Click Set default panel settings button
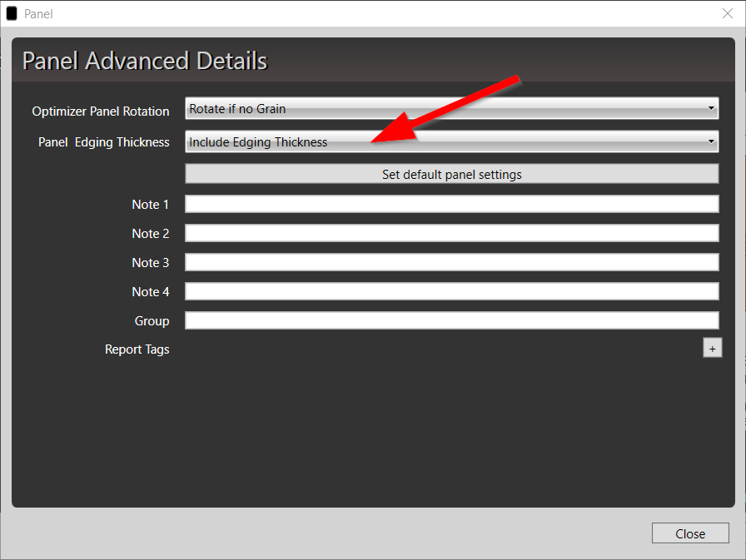Viewport: 746px width, 560px height. click(451, 174)
